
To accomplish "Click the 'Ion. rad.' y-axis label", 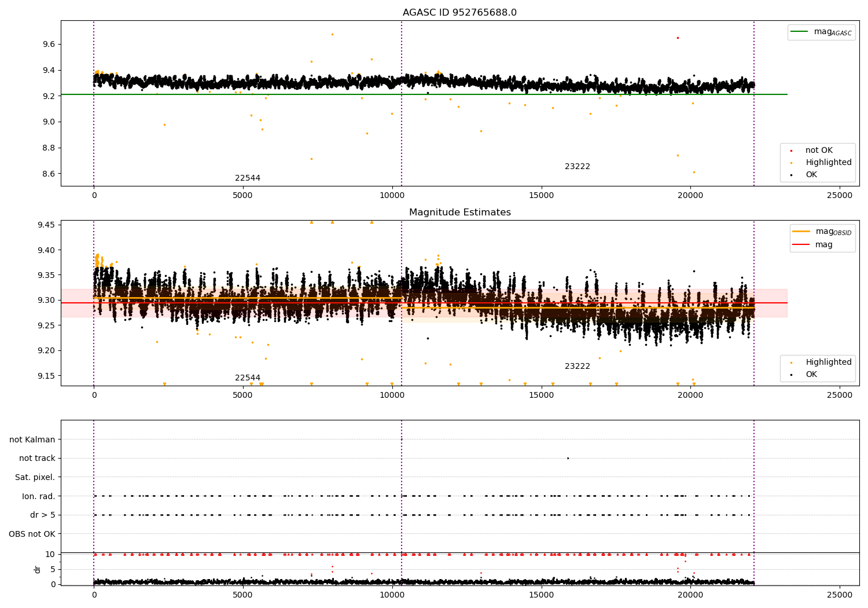I will click(x=39, y=497).
